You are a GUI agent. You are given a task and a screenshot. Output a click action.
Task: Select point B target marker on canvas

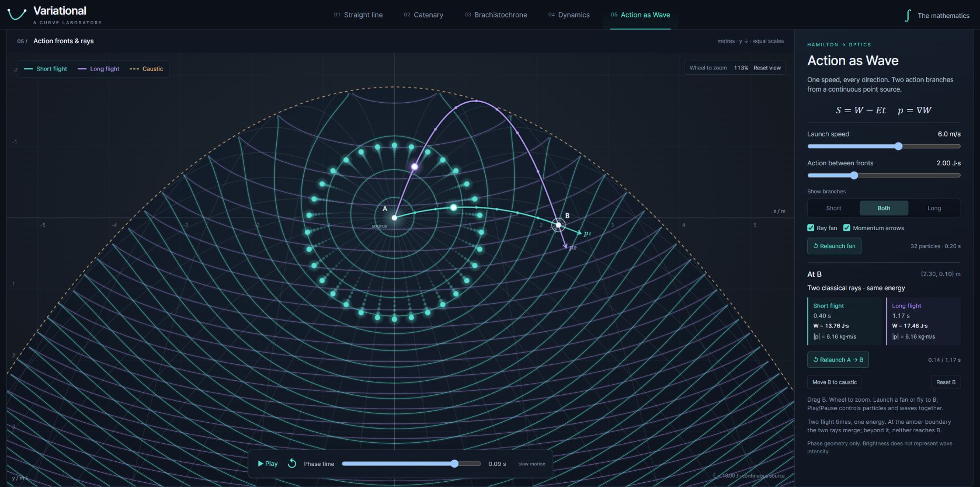point(558,225)
